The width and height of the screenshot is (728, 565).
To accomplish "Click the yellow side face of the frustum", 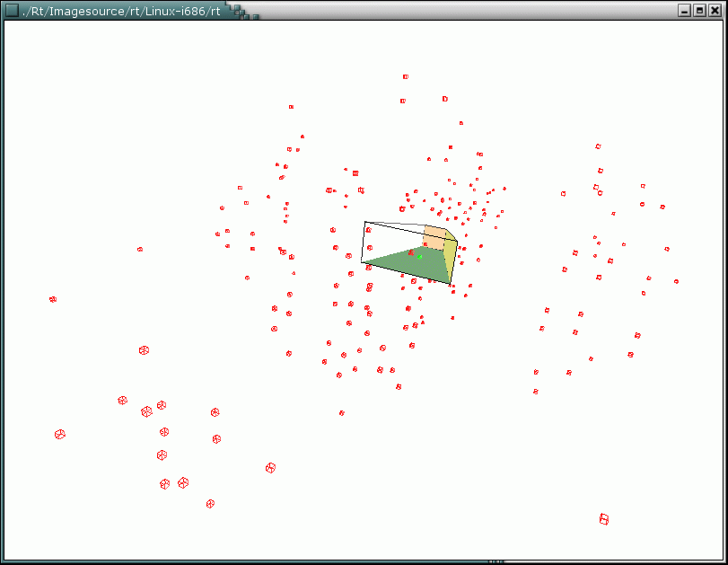I will pos(452,255).
